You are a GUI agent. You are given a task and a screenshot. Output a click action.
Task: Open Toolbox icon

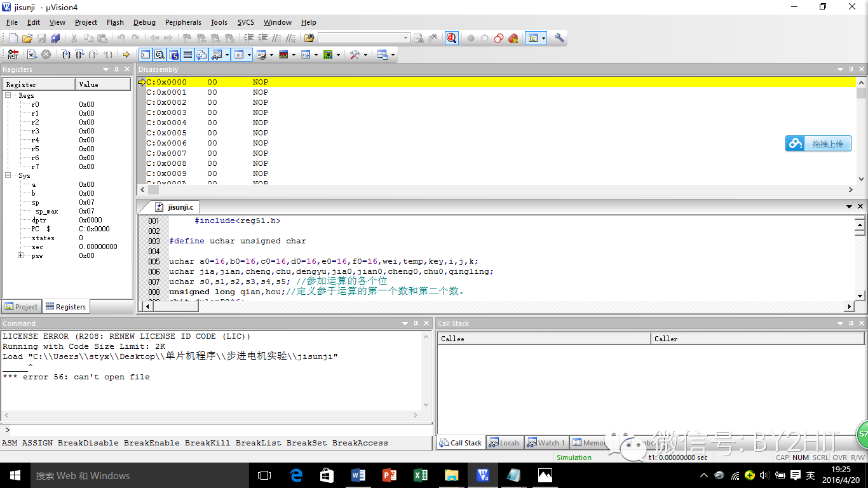click(355, 55)
